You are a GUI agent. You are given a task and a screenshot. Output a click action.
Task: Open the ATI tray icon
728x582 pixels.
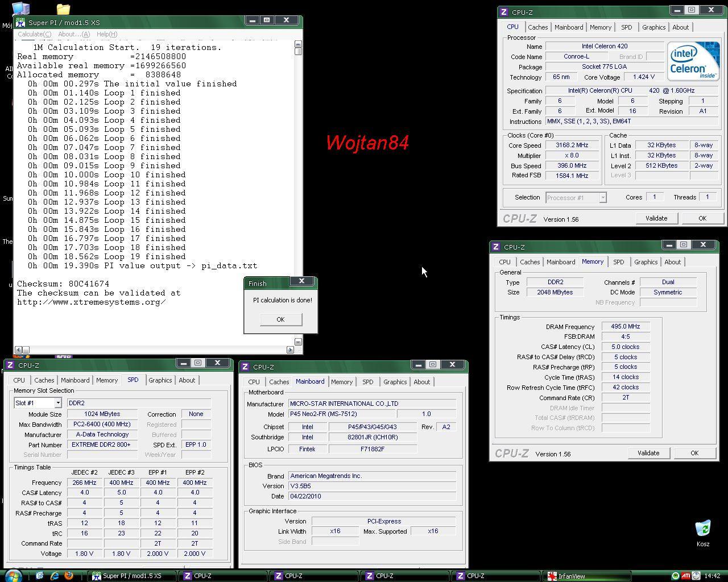[x=686, y=576]
